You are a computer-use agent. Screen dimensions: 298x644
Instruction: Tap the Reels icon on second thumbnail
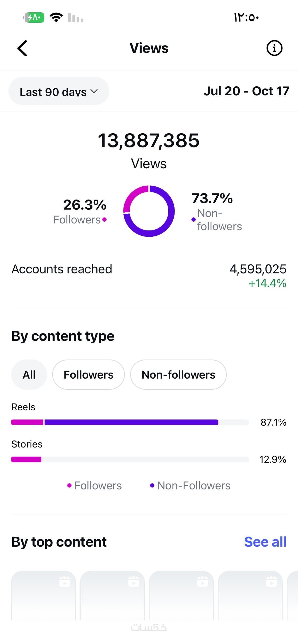pos(134,582)
